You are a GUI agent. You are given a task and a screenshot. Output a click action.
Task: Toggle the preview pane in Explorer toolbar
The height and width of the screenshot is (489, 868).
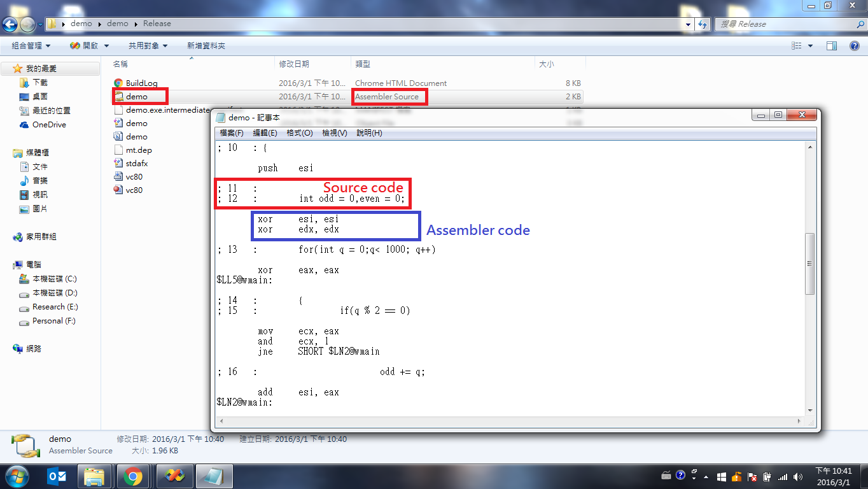[x=831, y=45]
